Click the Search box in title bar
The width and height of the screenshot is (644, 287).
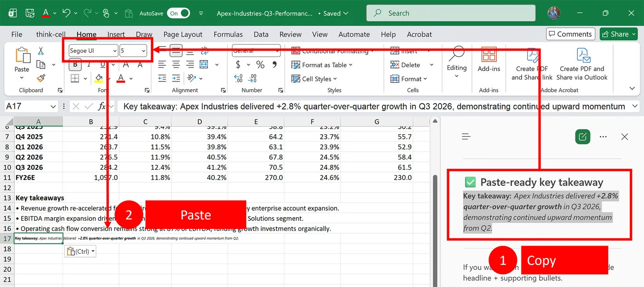(x=451, y=13)
